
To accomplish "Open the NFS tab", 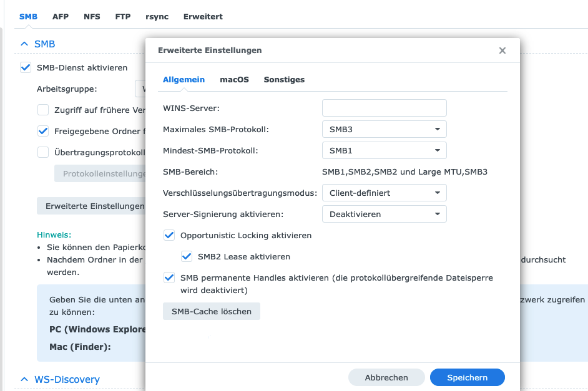I will 92,17.
